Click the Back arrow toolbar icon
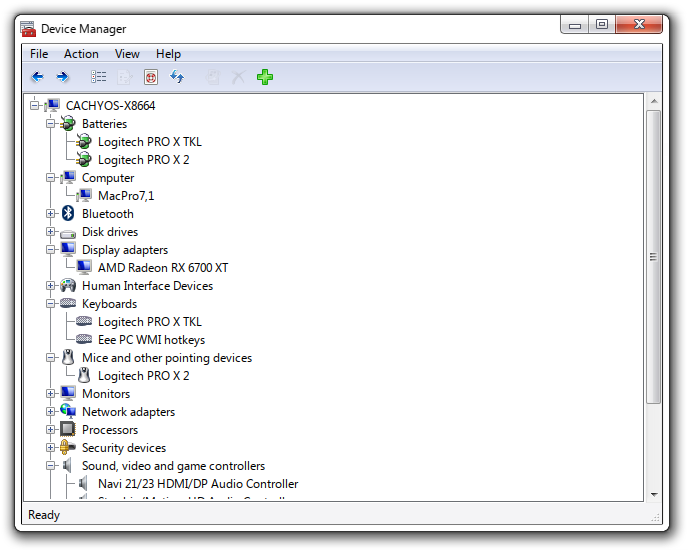Screen dimensions: 690x552 [x=37, y=77]
